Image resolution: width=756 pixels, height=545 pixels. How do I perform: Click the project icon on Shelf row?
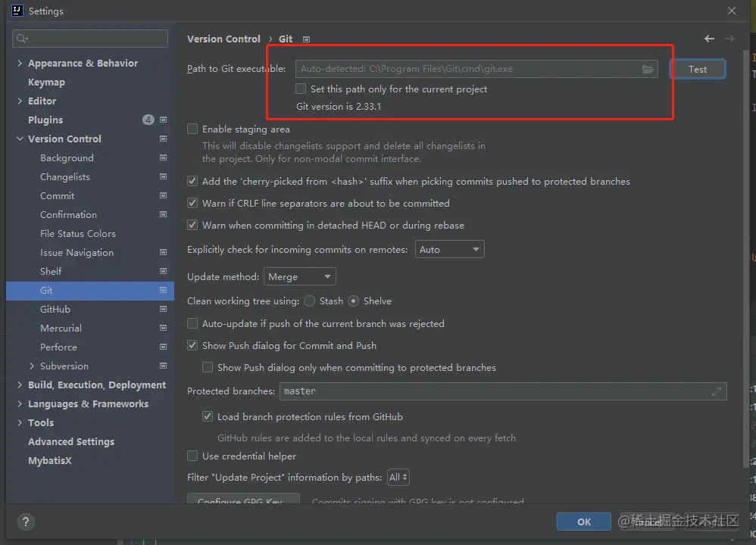[x=163, y=271]
